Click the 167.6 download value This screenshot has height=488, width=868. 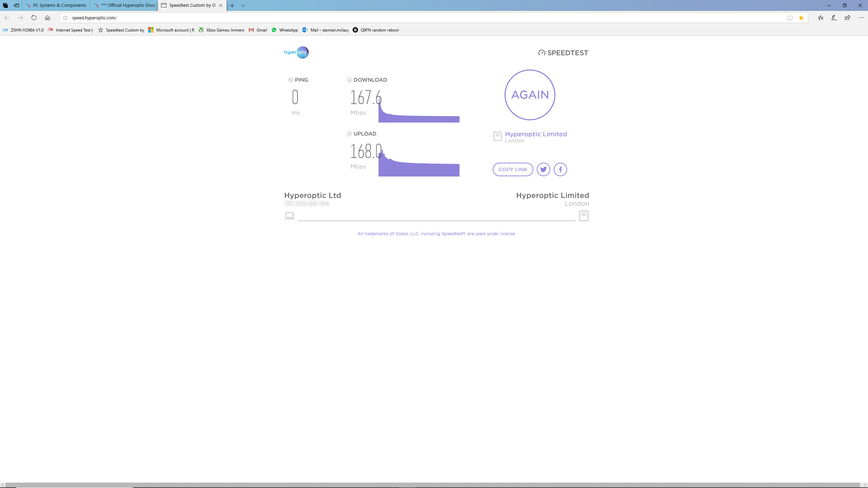[366, 97]
